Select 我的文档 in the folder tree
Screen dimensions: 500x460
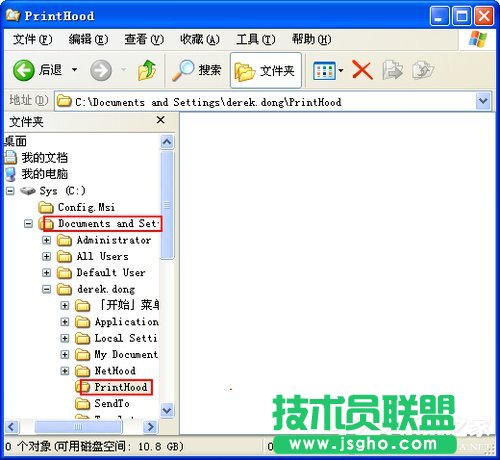click(45, 158)
